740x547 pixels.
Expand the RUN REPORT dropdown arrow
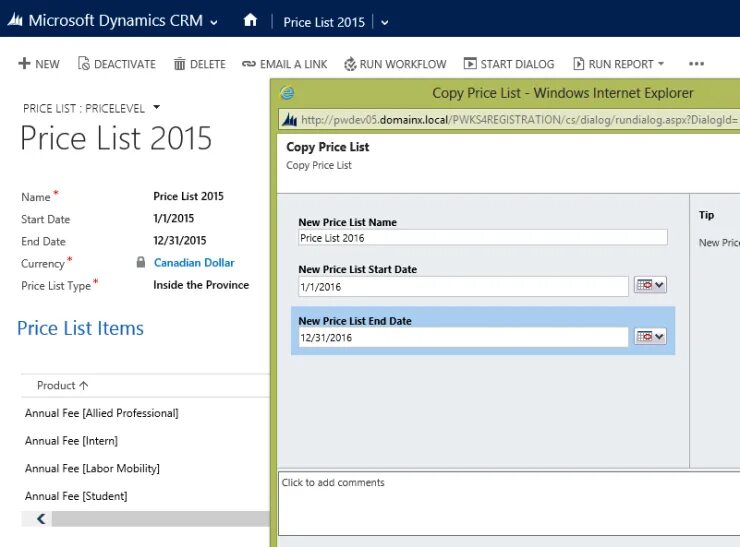pyautogui.click(x=661, y=63)
